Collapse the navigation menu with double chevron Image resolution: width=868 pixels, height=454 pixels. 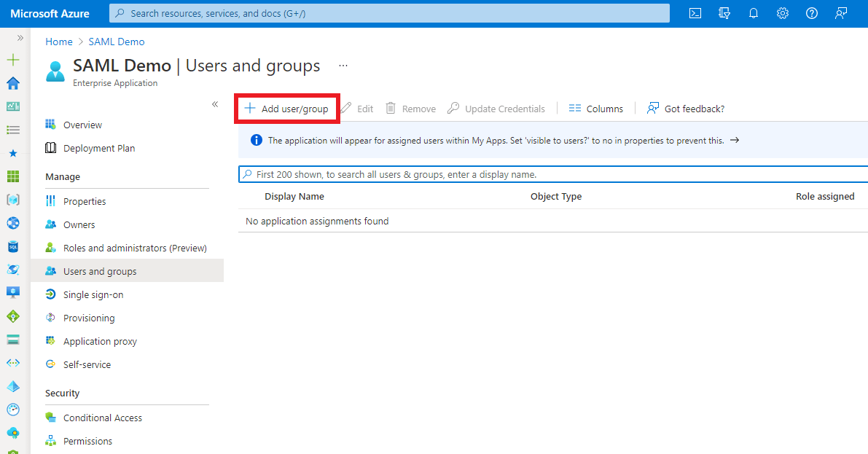pyautogui.click(x=215, y=104)
